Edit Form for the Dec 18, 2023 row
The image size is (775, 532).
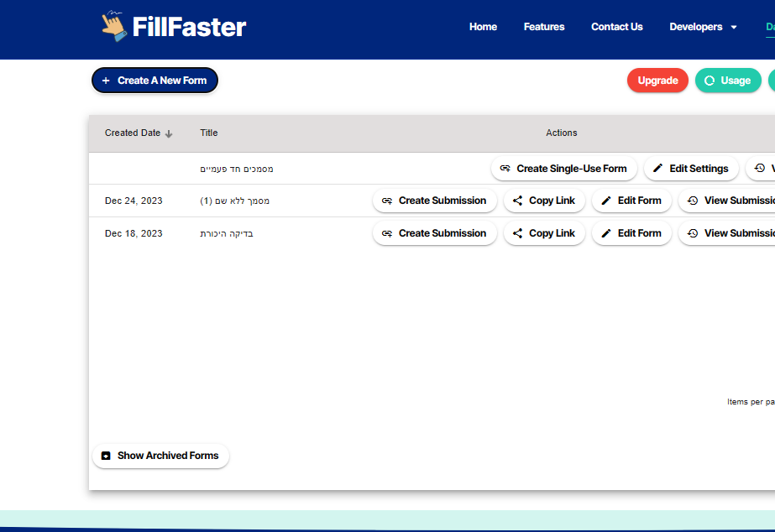[x=631, y=233]
